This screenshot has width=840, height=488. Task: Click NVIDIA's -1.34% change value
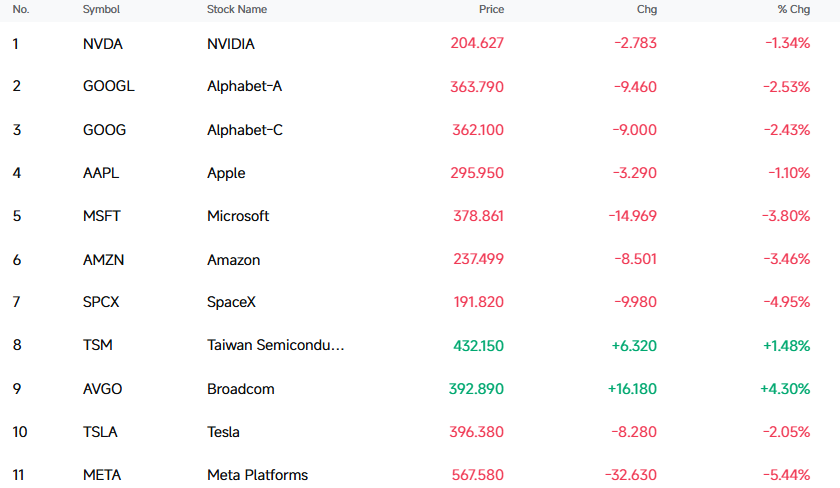coord(787,43)
